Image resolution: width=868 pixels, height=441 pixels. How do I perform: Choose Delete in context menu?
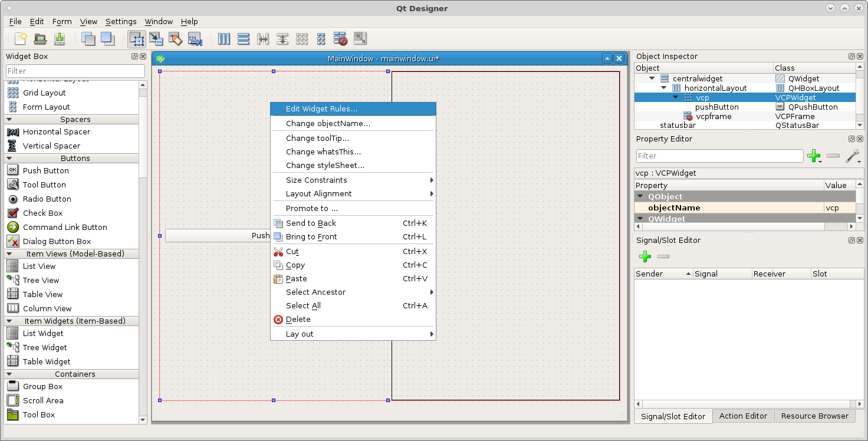353,319
